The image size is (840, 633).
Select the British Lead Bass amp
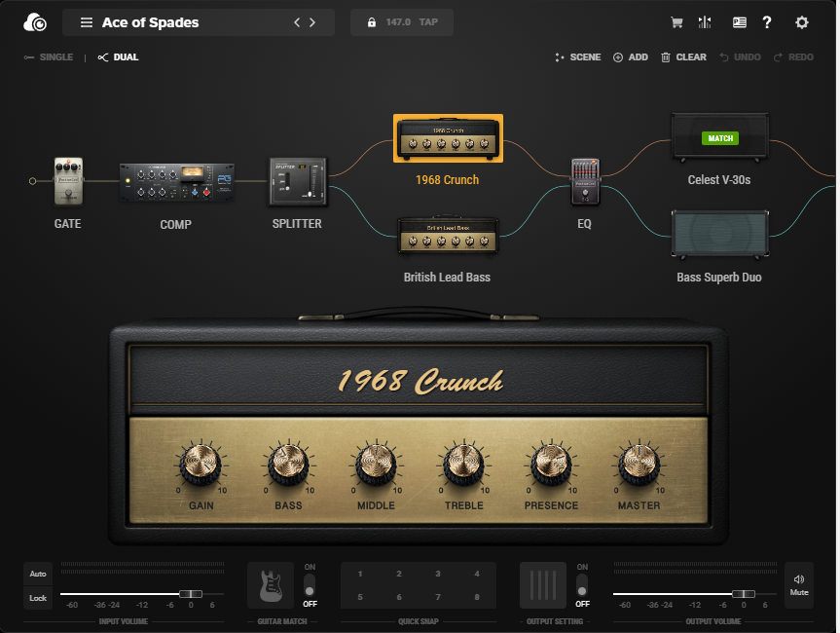click(x=448, y=236)
